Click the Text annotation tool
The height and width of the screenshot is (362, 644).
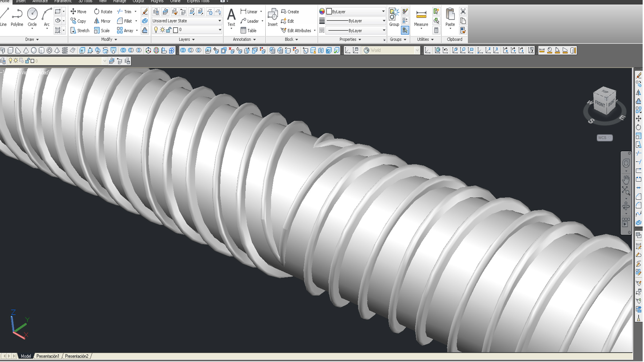point(231,17)
